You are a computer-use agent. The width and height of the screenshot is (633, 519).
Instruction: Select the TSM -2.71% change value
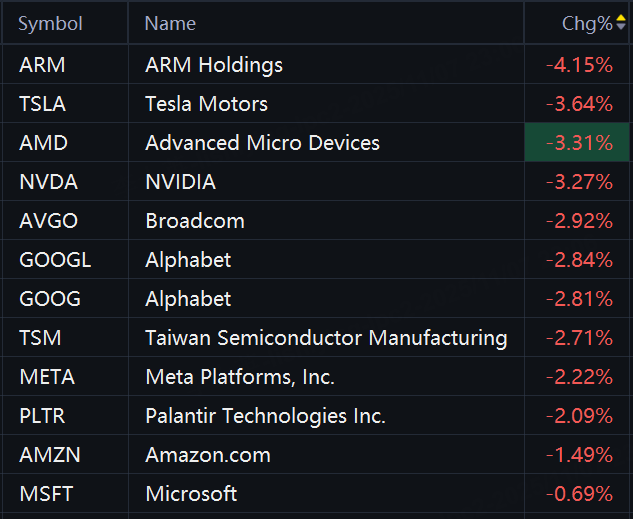(579, 338)
